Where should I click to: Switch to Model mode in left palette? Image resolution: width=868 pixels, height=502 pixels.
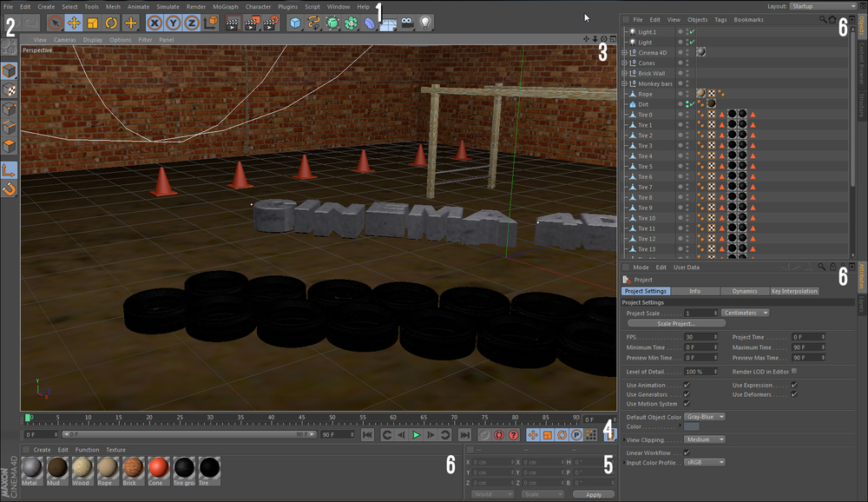click(9, 71)
